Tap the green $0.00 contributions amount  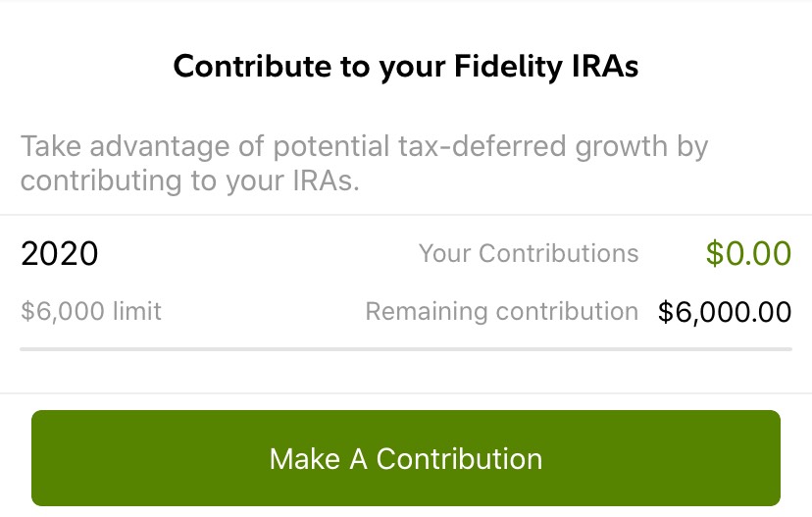click(x=748, y=254)
